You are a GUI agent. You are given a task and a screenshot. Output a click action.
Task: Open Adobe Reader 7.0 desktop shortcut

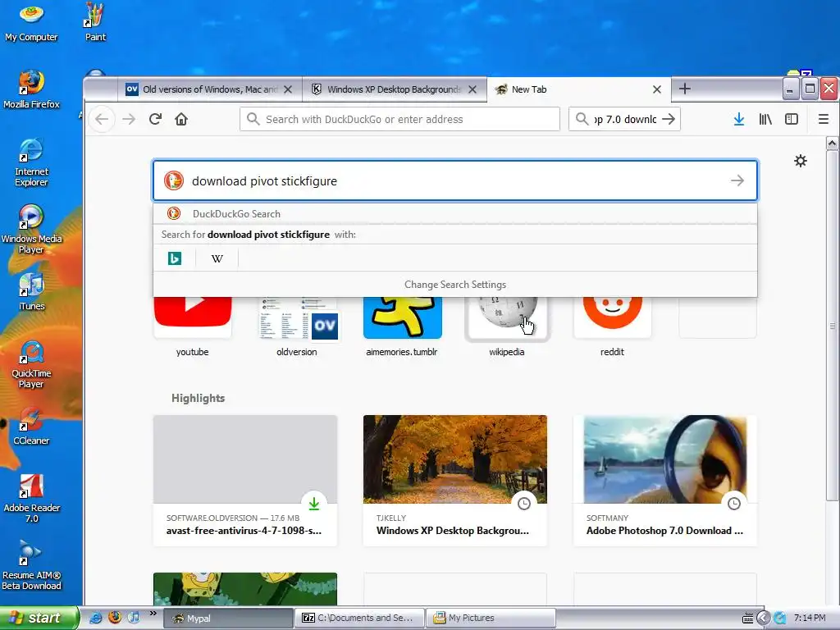click(x=31, y=499)
